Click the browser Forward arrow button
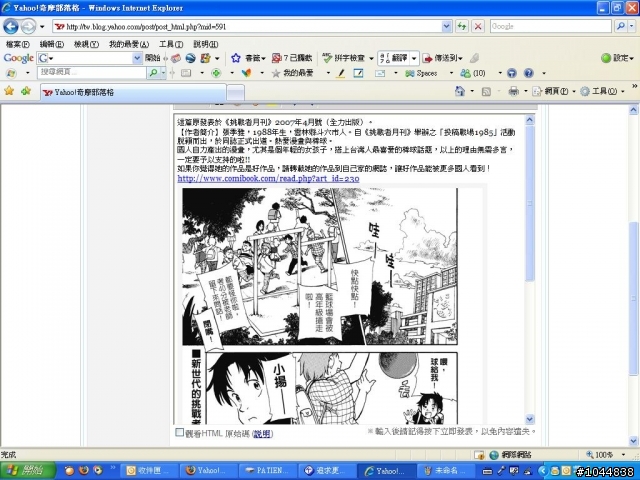Screen dimensions: 640x480 [28, 27]
